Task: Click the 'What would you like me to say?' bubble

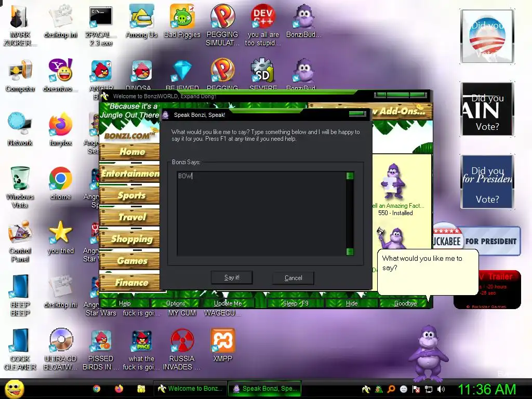Action: click(428, 272)
